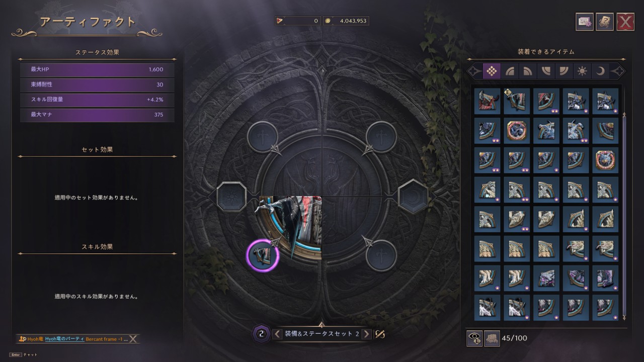Screen dimensions: 644x362
Task: Select the sun filter tab
Action: 582,71
